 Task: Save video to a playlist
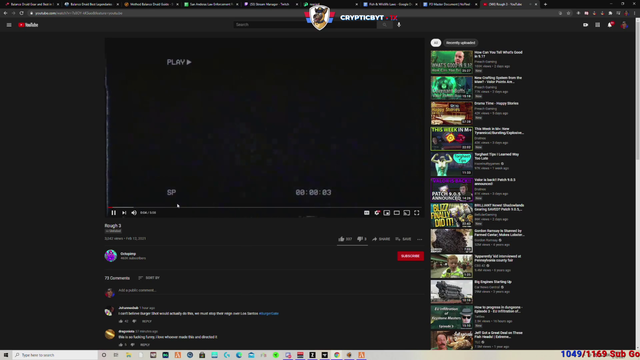(403, 239)
